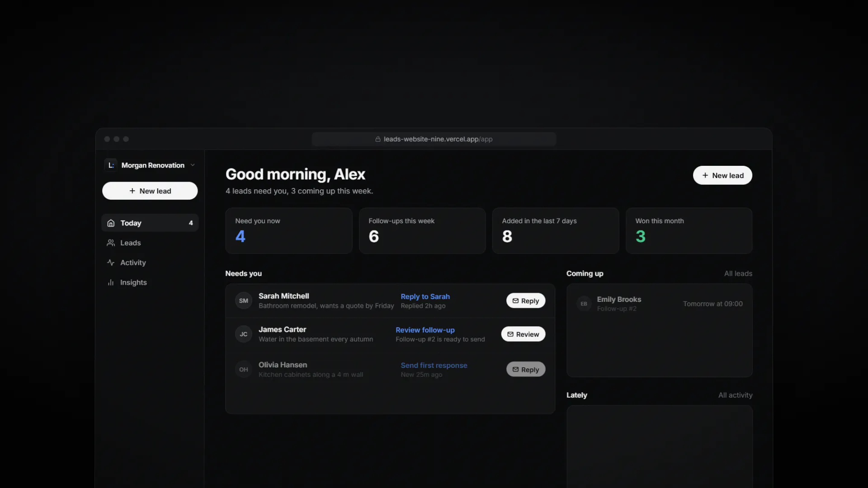Click the home icon beside Today
Viewport: 868px width, 488px height.
(111, 223)
